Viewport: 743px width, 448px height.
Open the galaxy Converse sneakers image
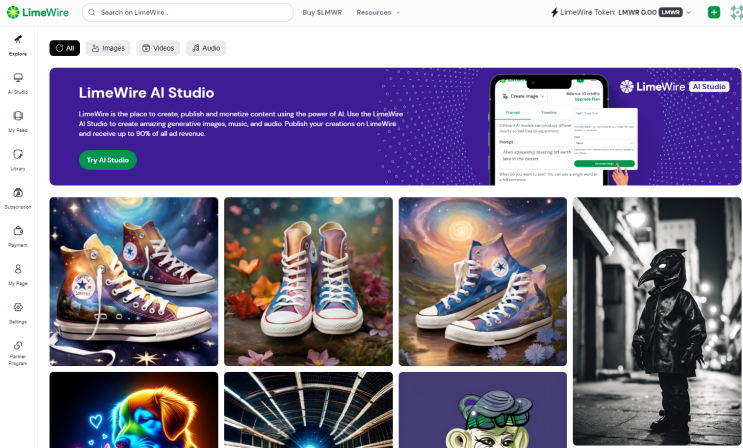click(134, 282)
